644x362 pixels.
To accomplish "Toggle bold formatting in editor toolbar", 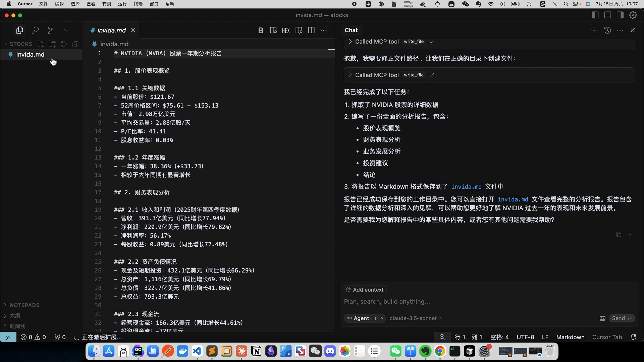I will click(x=261, y=31).
